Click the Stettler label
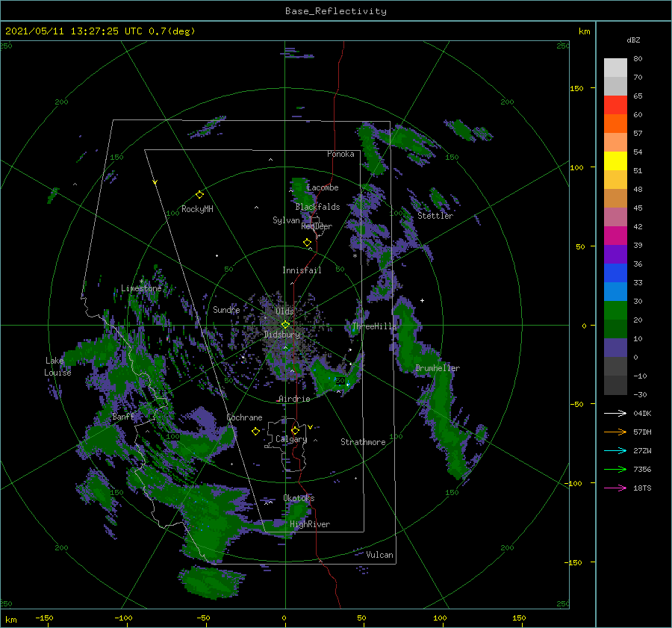This screenshot has height=628, width=672. [435, 216]
